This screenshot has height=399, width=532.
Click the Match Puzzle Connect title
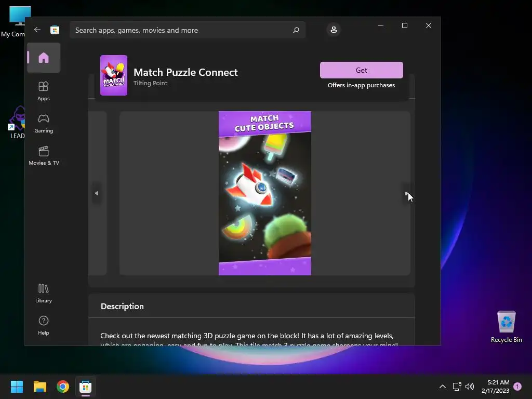tap(185, 72)
